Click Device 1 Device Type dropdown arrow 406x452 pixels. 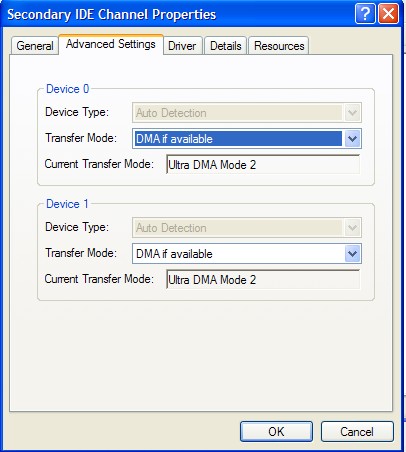[352, 228]
